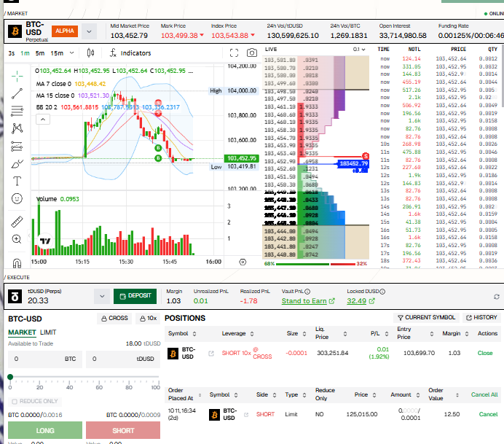This screenshot has height=444, width=504.
Task: Select the 3s chart timeframe
Action: pyautogui.click(x=12, y=53)
